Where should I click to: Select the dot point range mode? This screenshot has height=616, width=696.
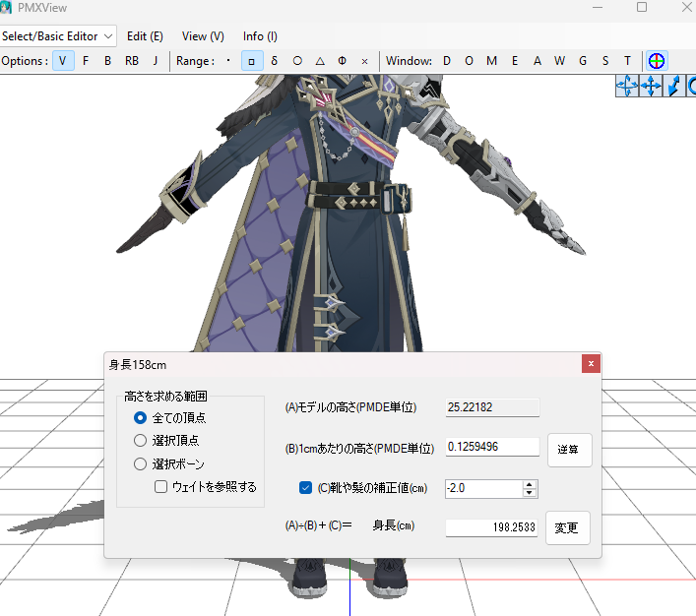pyautogui.click(x=228, y=61)
